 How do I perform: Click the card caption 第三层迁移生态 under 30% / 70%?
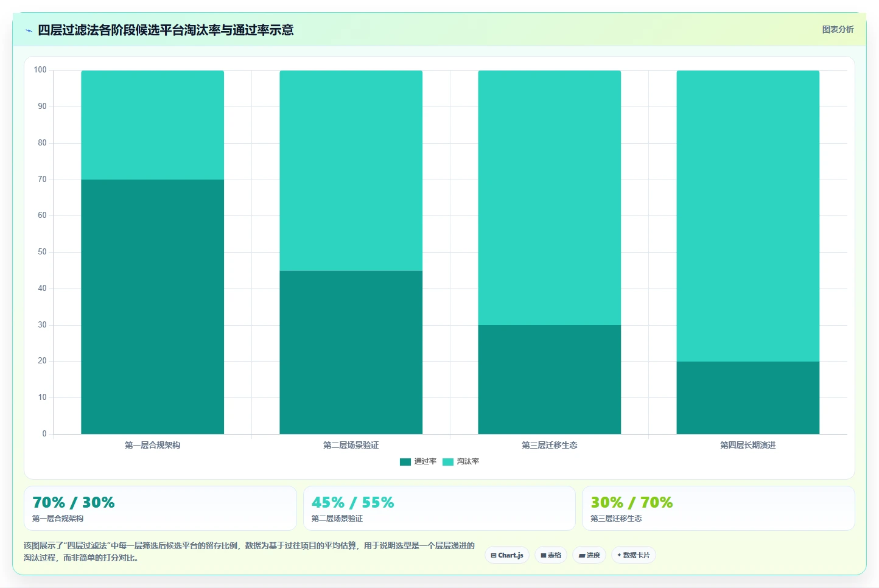[616, 519]
